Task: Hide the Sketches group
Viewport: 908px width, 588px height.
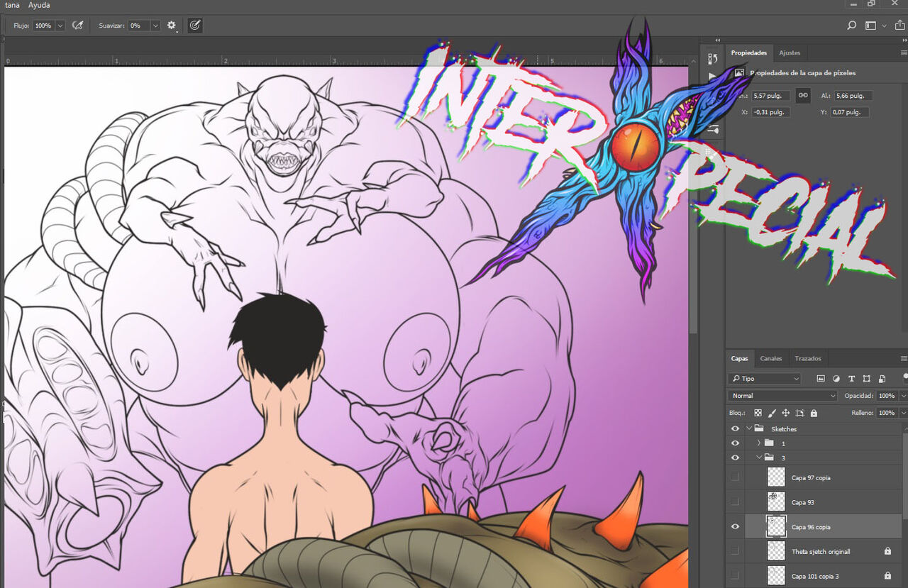Action: (x=735, y=429)
